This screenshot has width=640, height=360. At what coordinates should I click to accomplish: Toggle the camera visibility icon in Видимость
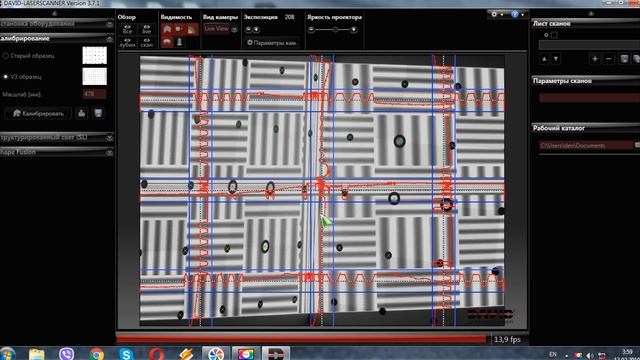[x=179, y=29]
